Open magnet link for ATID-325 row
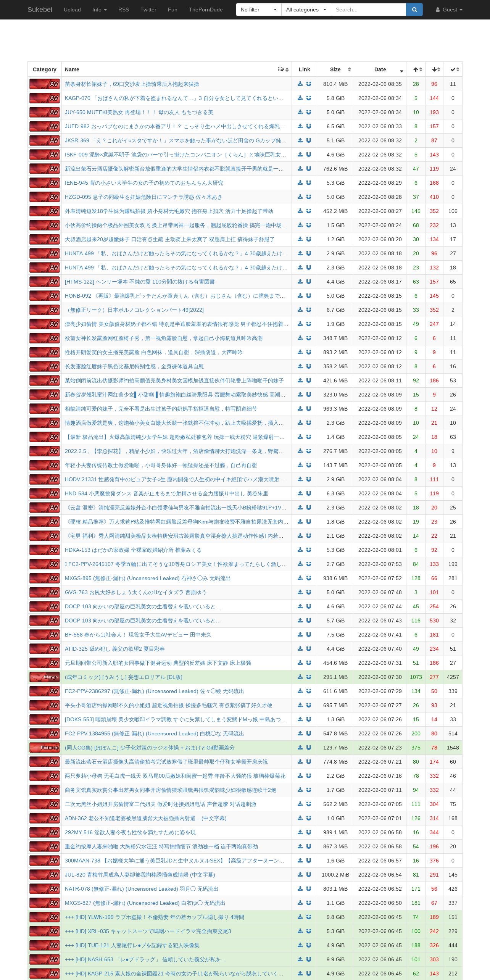This screenshot has height=980, width=490. tap(309, 649)
